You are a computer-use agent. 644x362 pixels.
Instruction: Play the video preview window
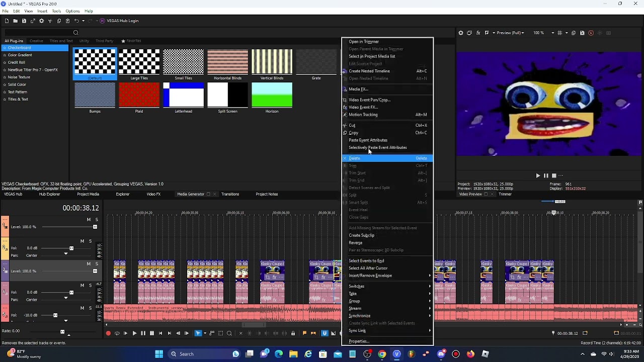[538, 175]
